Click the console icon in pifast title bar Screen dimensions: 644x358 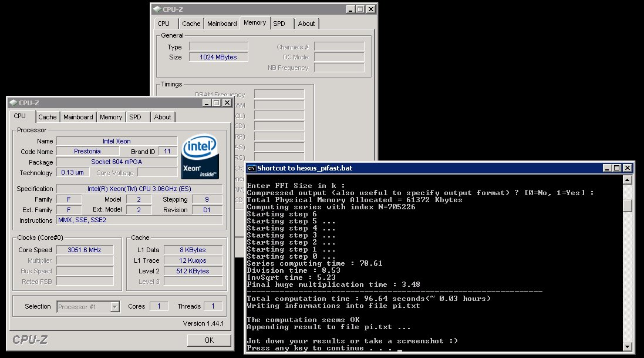pyautogui.click(x=251, y=168)
